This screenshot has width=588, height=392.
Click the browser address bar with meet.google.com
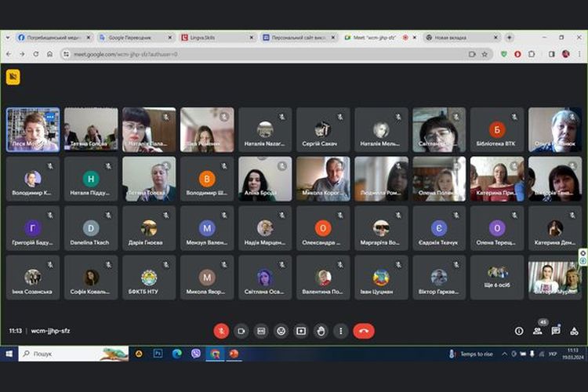click(235, 54)
